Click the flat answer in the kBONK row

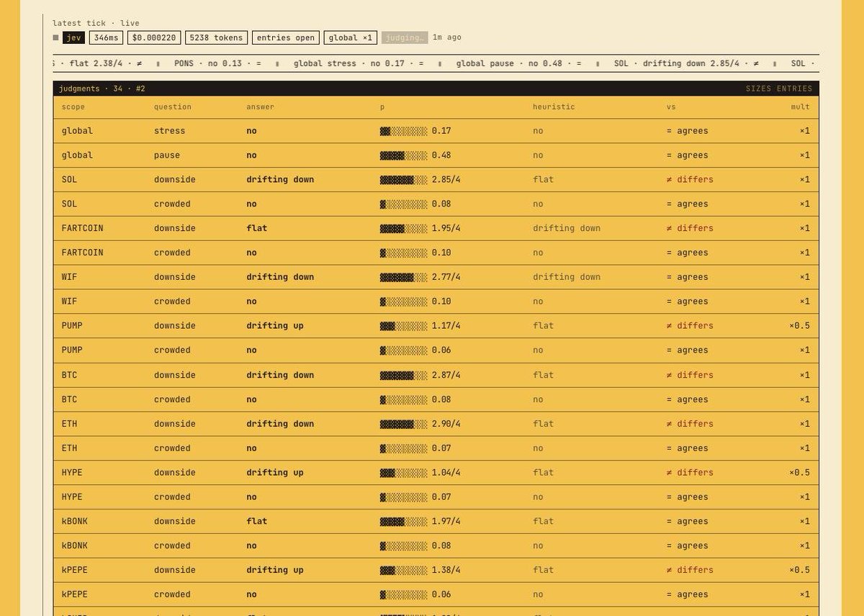tap(256, 521)
